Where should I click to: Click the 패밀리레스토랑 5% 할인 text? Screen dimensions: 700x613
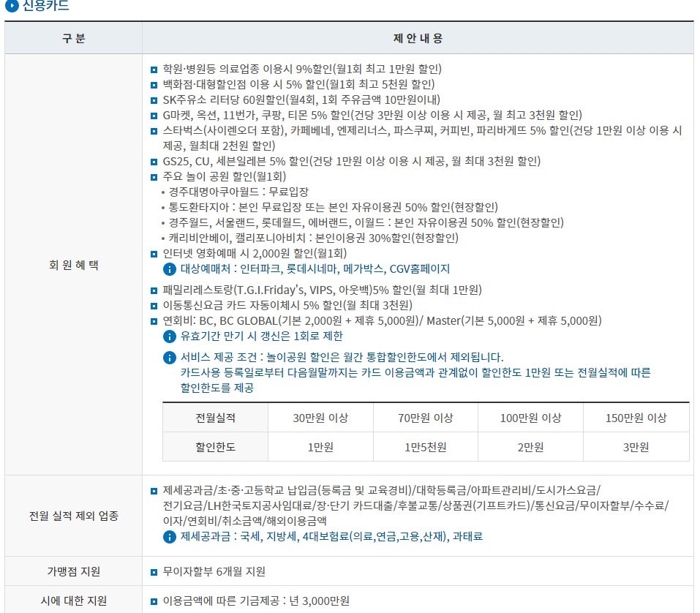[x=323, y=290]
